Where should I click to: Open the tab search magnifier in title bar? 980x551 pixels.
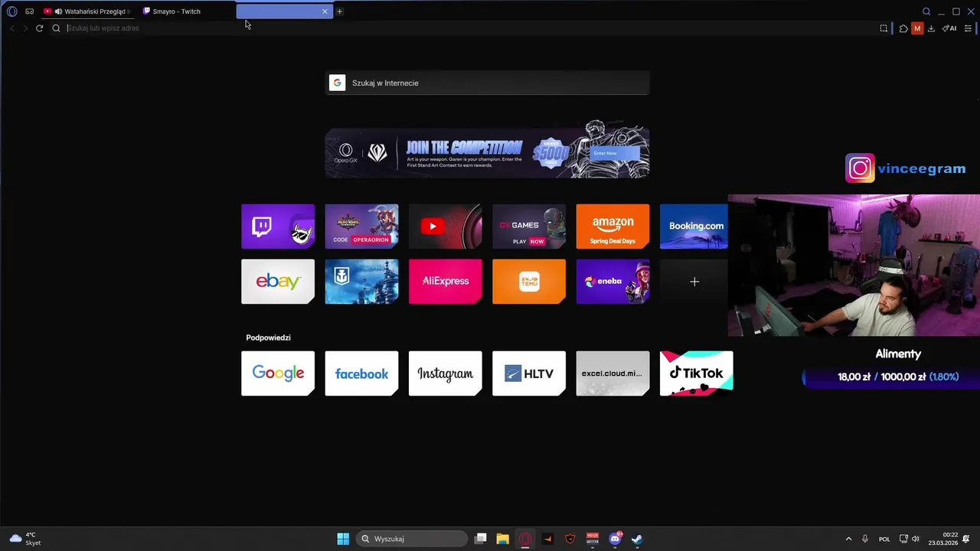(926, 11)
